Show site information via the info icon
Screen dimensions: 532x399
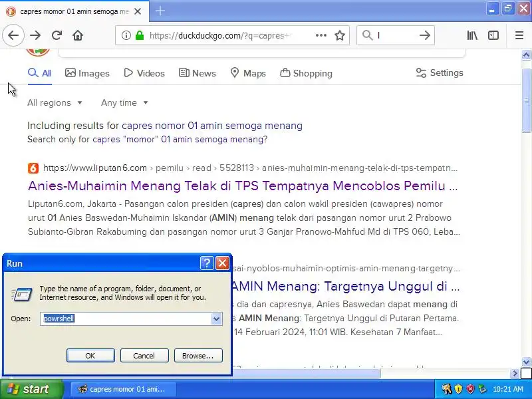tap(126, 35)
